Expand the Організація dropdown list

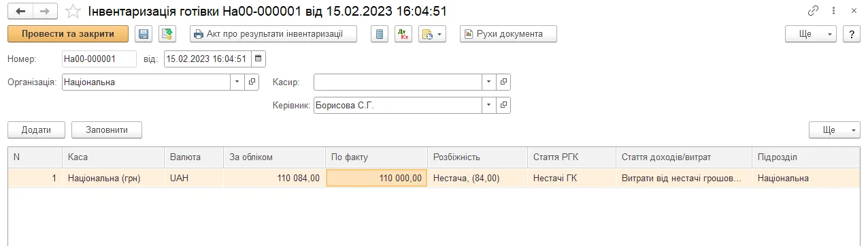(x=237, y=82)
